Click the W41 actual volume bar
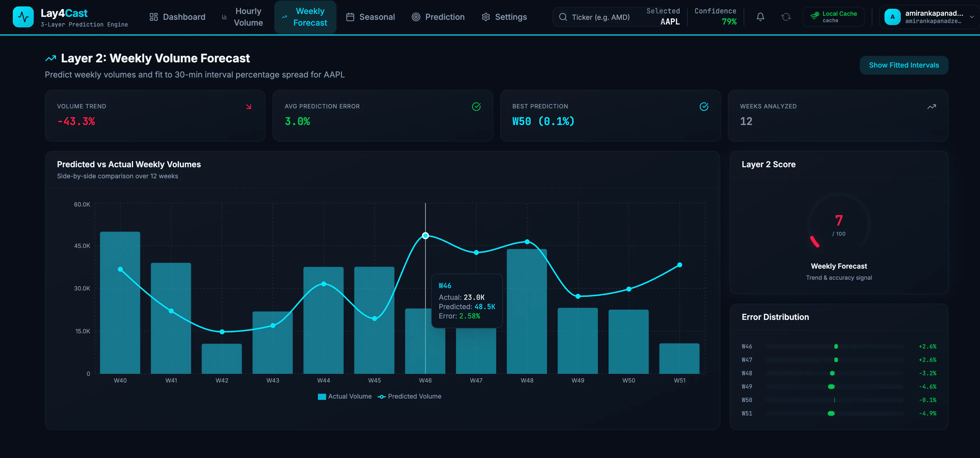 [171, 318]
